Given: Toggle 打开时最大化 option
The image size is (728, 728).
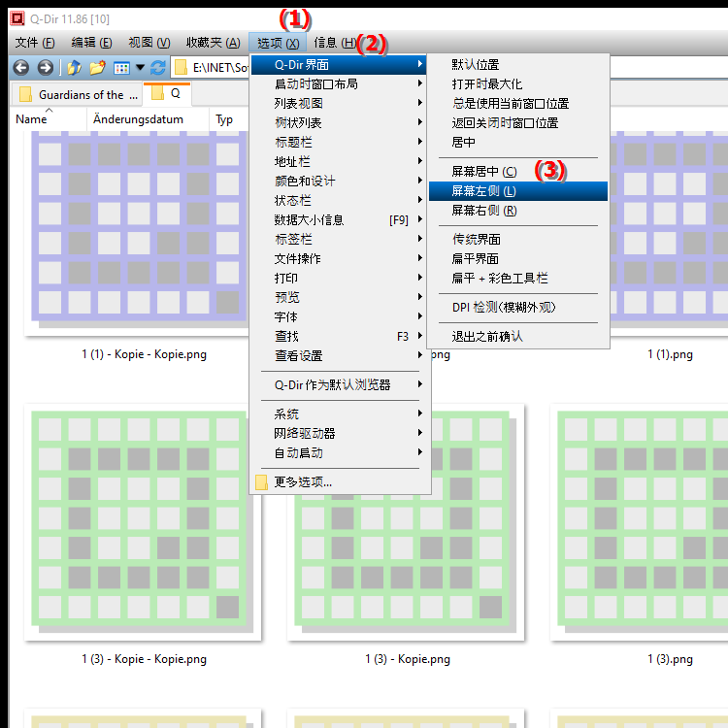Looking at the screenshot, I should click(x=518, y=84).
